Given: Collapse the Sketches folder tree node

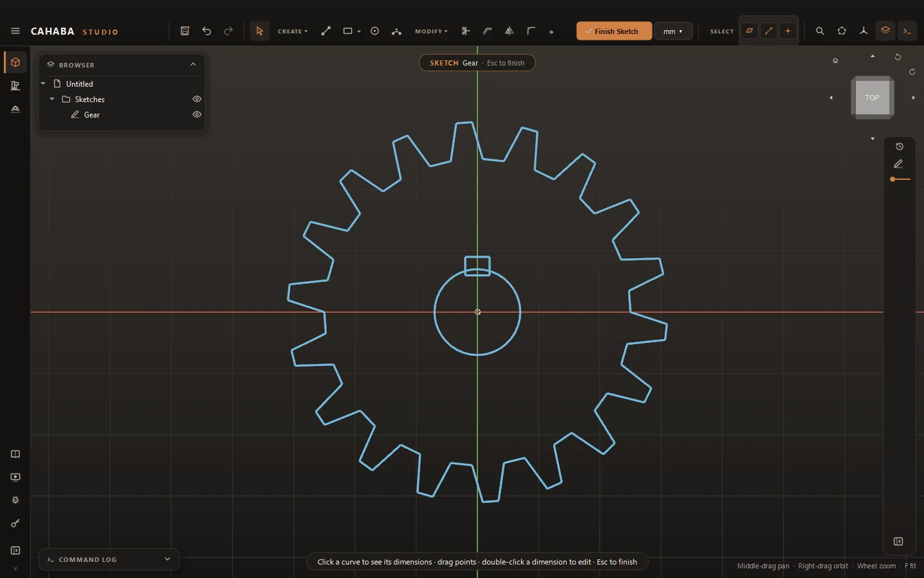Looking at the screenshot, I should (52, 99).
